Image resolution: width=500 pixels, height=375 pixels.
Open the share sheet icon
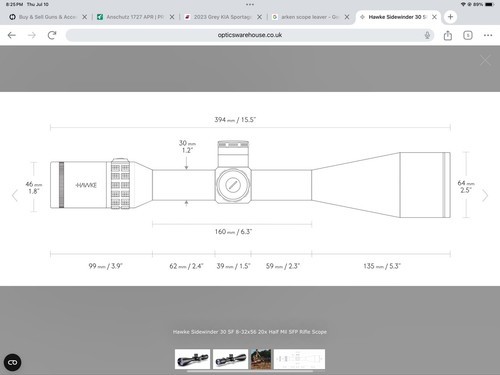(448, 35)
